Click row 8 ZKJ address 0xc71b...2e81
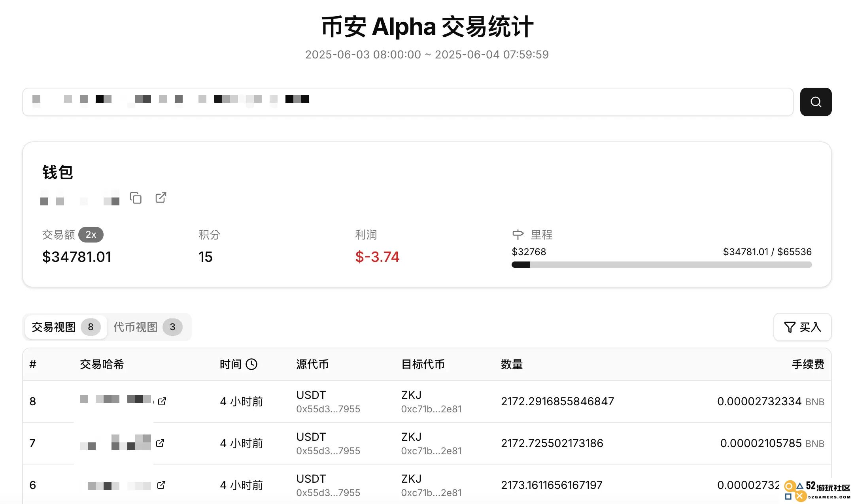Screen dimensions: 854x504 point(431,409)
